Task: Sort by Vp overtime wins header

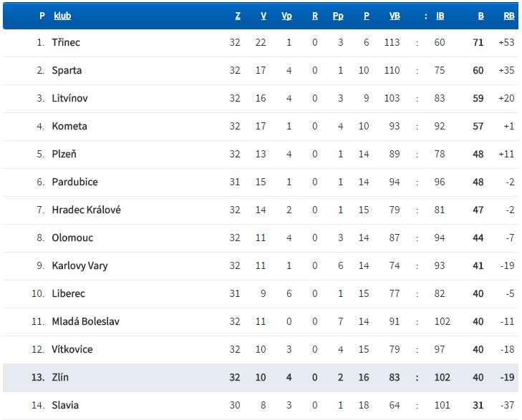Action: [286, 16]
